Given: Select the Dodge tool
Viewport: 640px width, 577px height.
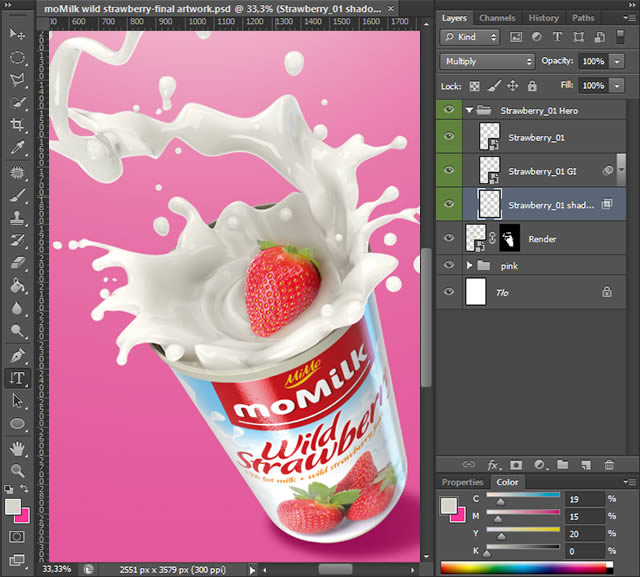Looking at the screenshot, I should [17, 331].
